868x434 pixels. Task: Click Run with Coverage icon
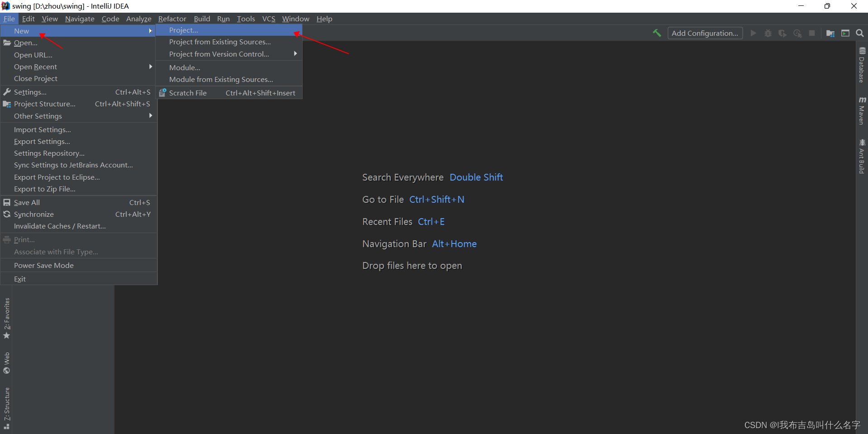click(x=783, y=33)
